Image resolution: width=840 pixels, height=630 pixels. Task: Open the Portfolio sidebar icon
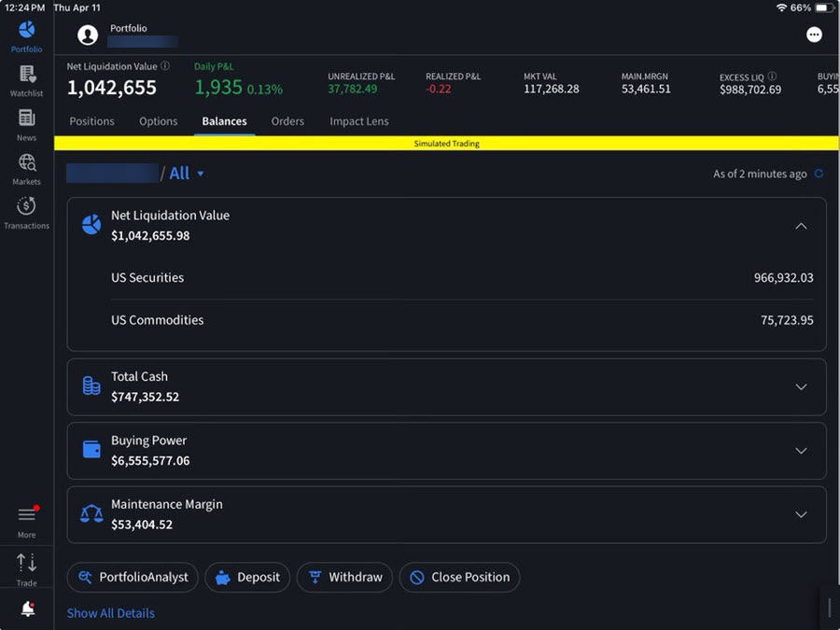26,30
